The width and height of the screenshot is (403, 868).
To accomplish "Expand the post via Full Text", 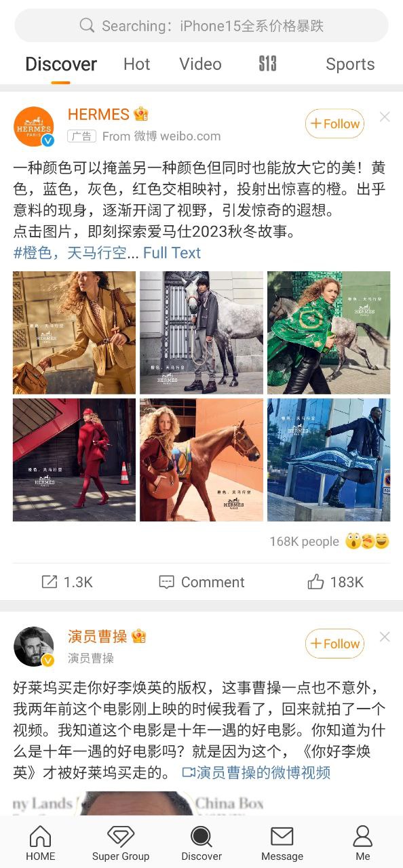I will point(172,253).
